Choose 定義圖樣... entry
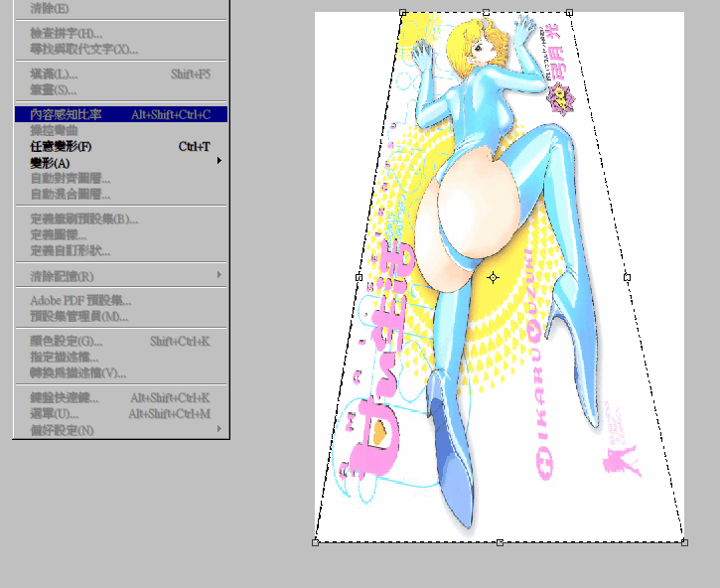The image size is (720, 588). [x=121, y=234]
